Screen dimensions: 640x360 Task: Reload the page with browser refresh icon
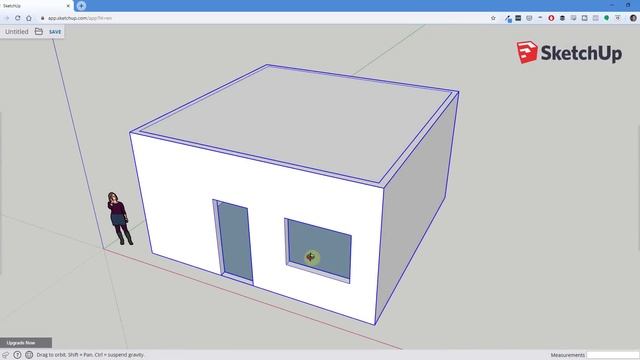[18, 18]
